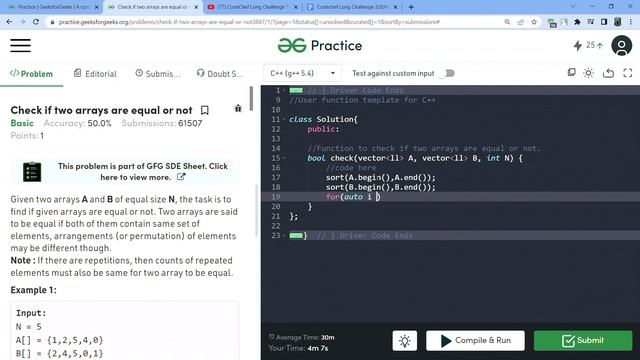Collapse the check function fold at line 15

coord(284,158)
